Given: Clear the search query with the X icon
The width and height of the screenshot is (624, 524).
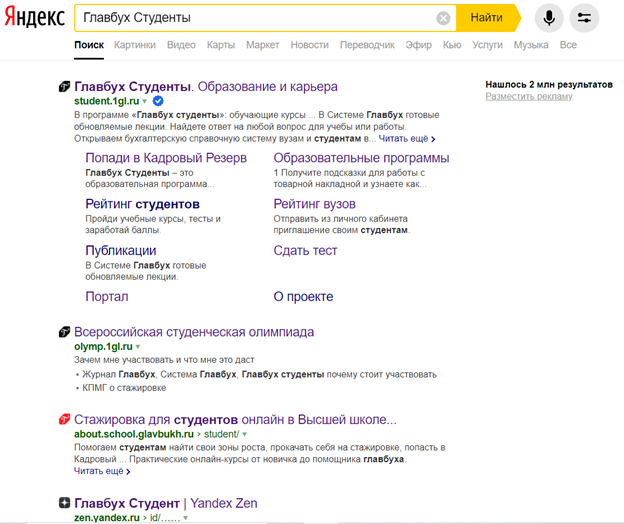Looking at the screenshot, I should pos(443,18).
